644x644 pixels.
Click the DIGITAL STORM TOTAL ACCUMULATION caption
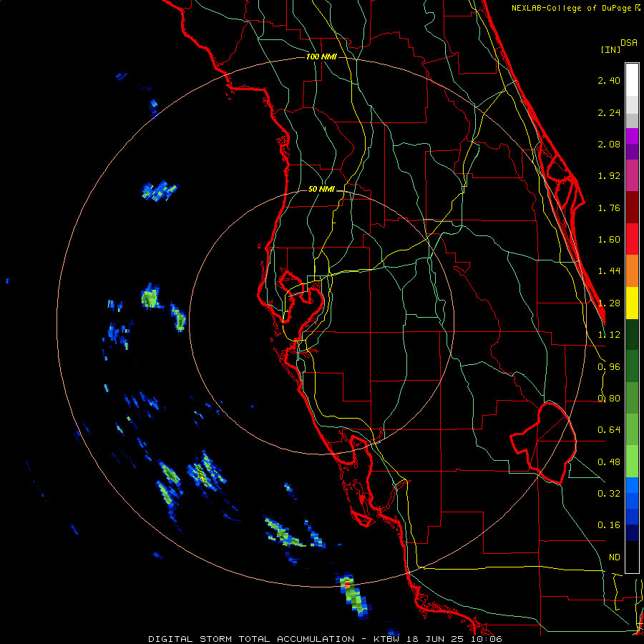tap(251, 639)
